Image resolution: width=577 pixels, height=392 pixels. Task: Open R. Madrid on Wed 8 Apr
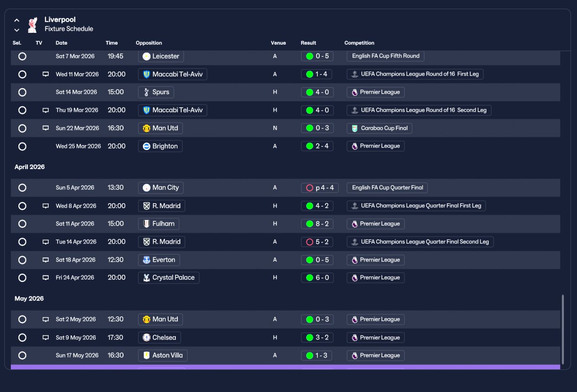coord(161,206)
